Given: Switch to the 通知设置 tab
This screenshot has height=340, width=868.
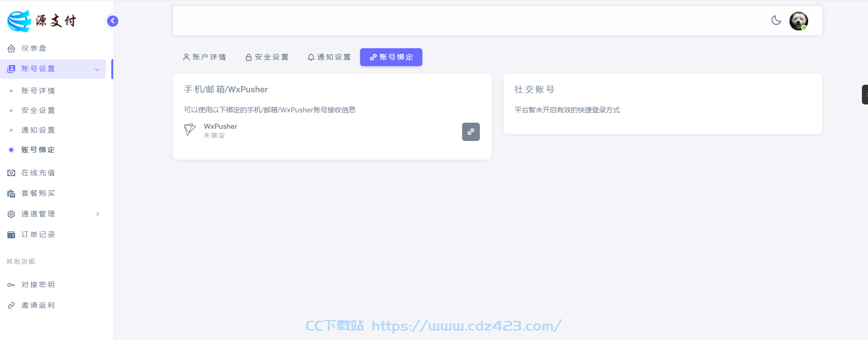Looking at the screenshot, I should click(x=329, y=57).
